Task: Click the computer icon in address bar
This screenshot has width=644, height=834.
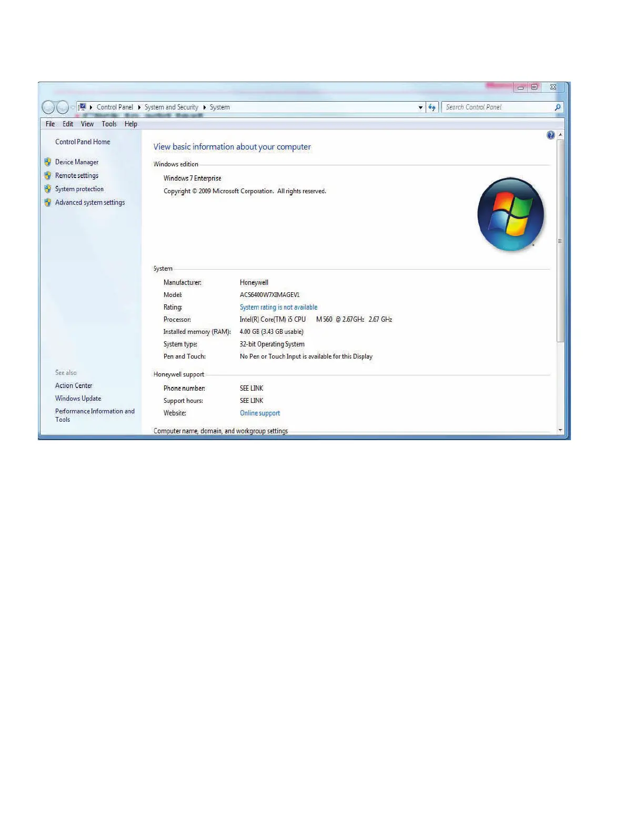Action: (x=82, y=107)
